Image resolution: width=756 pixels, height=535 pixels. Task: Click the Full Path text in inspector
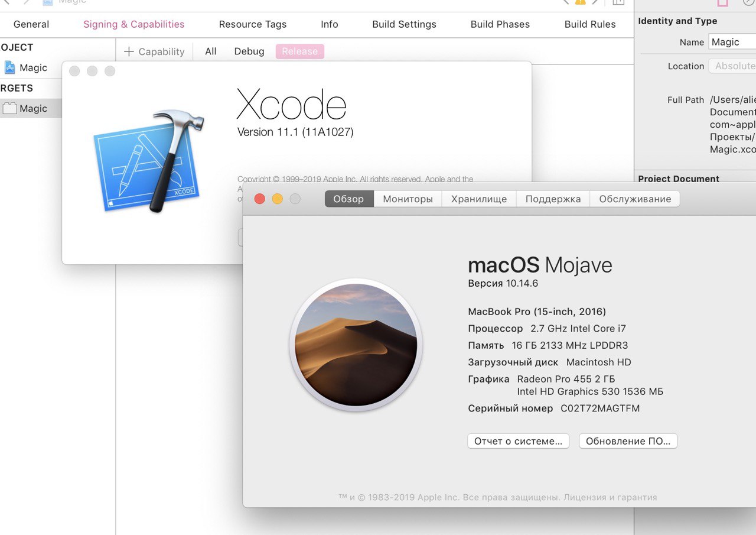pos(733,125)
